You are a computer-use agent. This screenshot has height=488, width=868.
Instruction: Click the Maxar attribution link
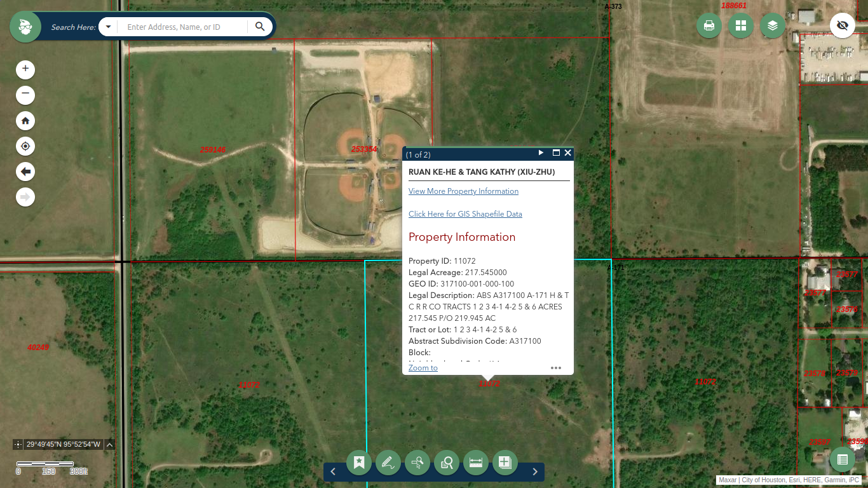coord(728,480)
